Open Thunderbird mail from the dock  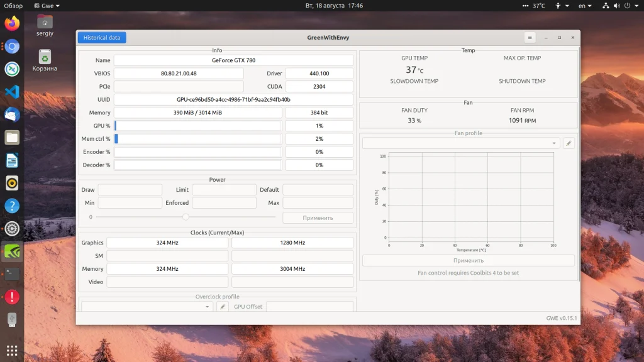click(12, 114)
